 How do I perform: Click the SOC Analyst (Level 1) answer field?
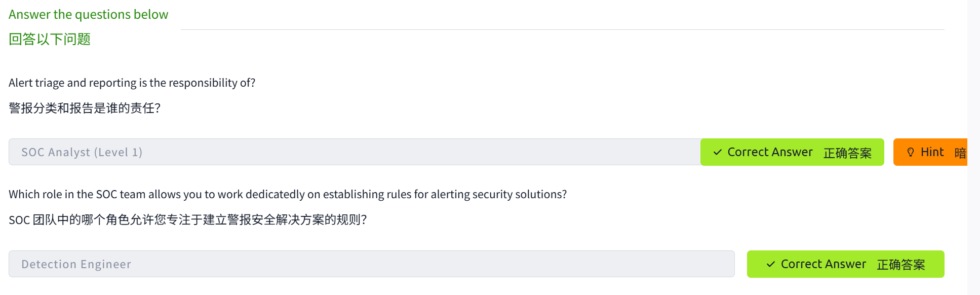[x=355, y=152]
